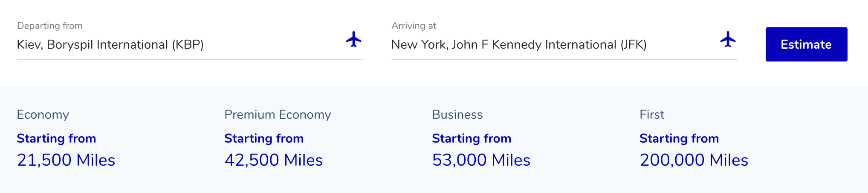The image size is (868, 193).
Task: Click the 200,000 Miles First estimate
Action: [x=694, y=160]
